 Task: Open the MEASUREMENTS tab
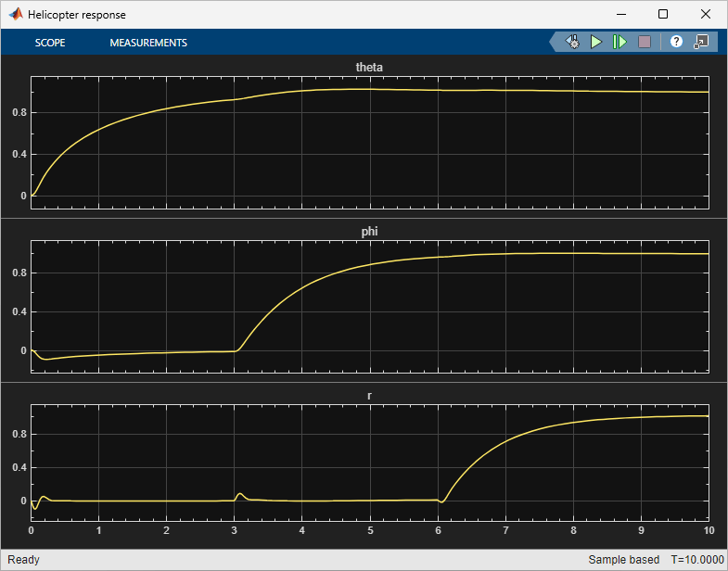pyautogui.click(x=148, y=43)
